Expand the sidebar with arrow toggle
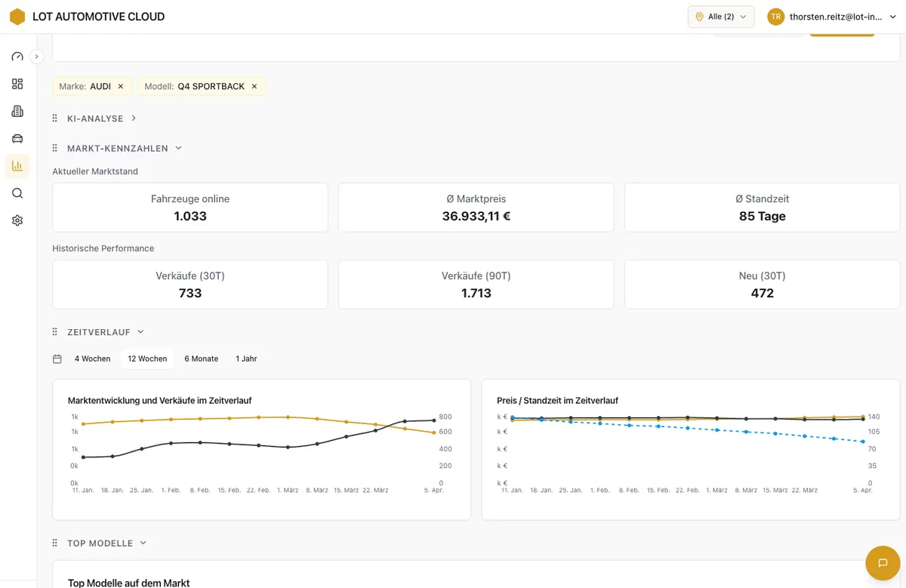 36,57
